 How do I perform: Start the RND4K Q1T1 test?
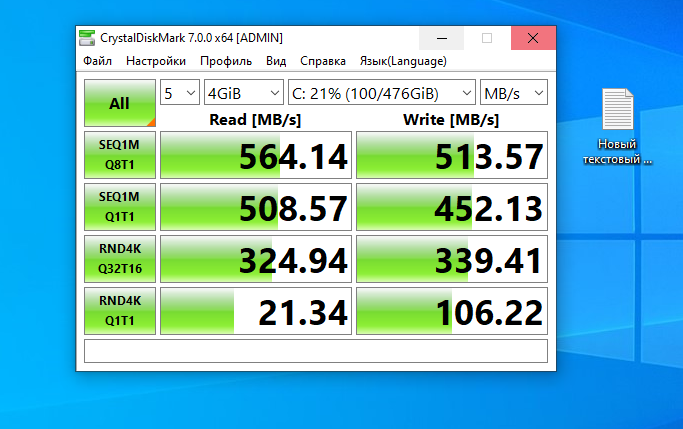120,311
